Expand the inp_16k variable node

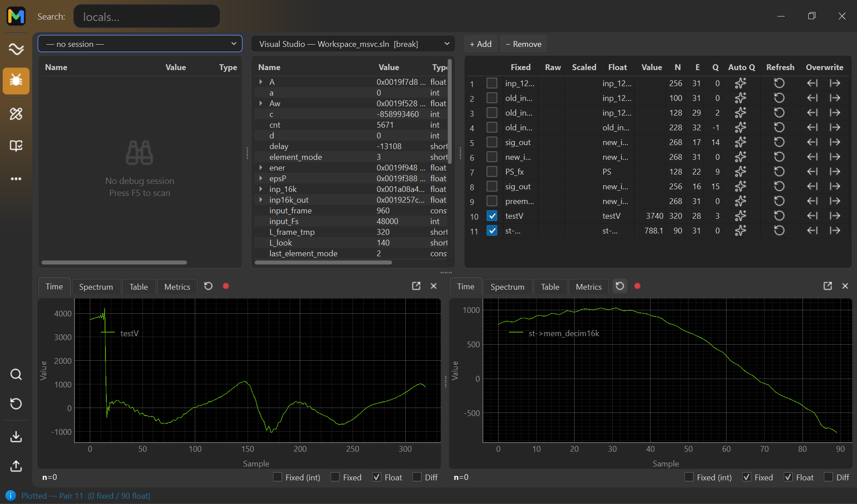261,189
